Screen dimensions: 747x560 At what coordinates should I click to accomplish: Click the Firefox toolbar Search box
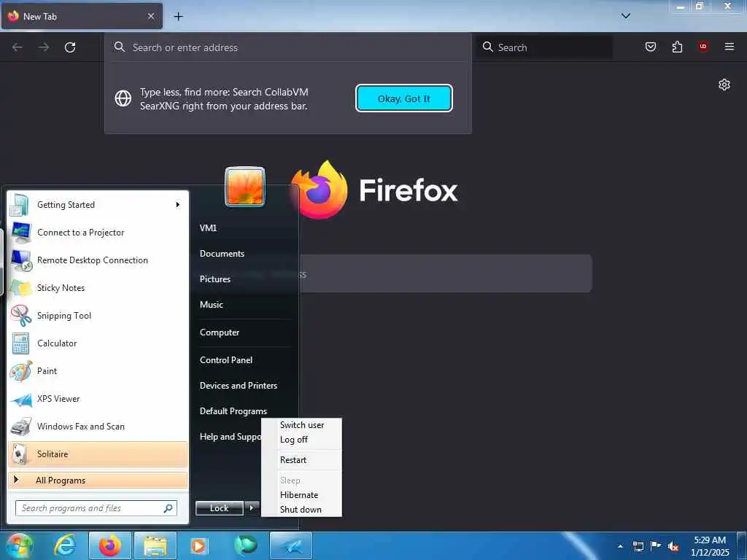pyautogui.click(x=544, y=47)
